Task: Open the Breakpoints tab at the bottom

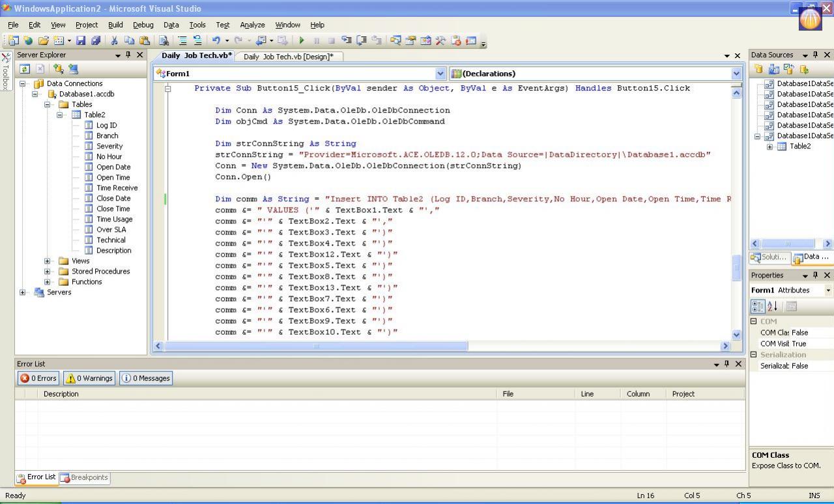Action: click(85, 477)
